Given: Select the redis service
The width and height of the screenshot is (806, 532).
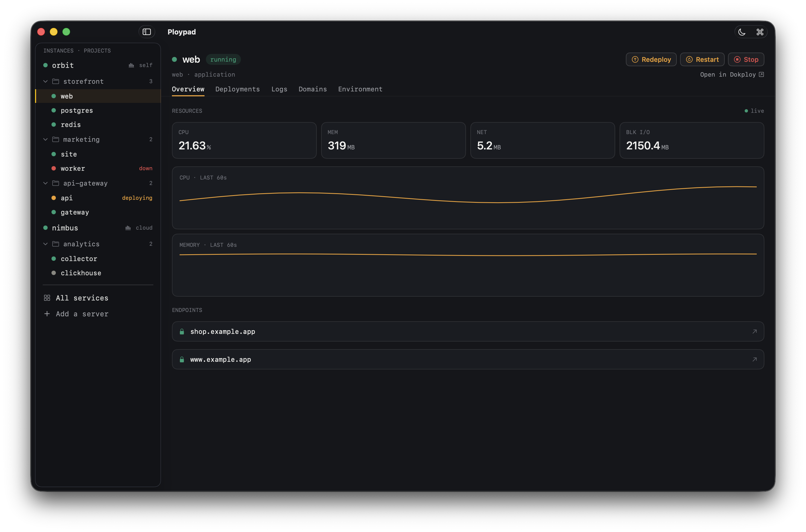Looking at the screenshot, I should pos(98,125).
